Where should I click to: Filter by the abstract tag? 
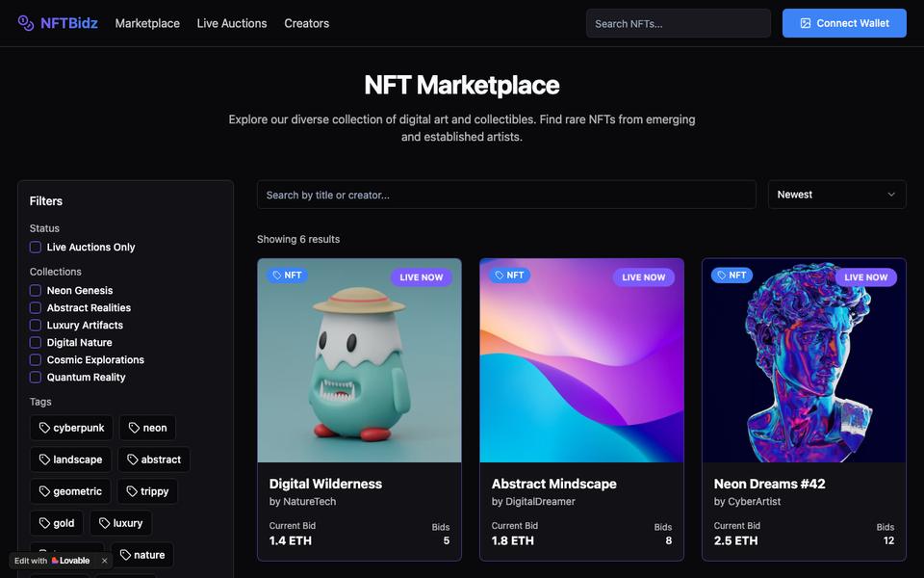[x=154, y=460]
